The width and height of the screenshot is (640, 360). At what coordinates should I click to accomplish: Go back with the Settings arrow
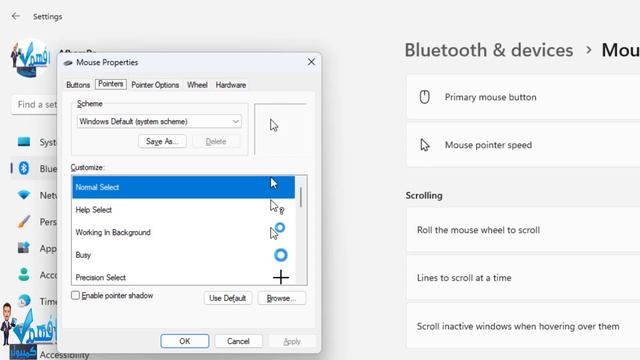pyautogui.click(x=16, y=16)
